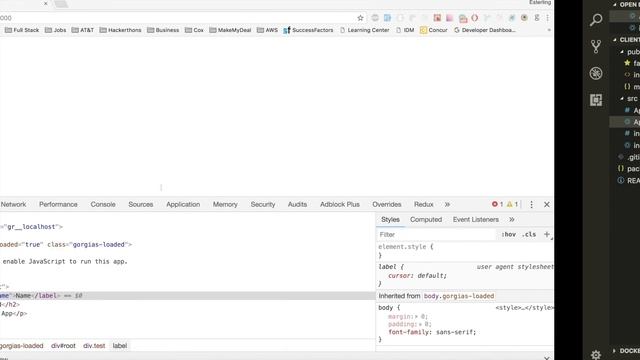
Task: Open the Concur bookmark
Action: [433, 30]
